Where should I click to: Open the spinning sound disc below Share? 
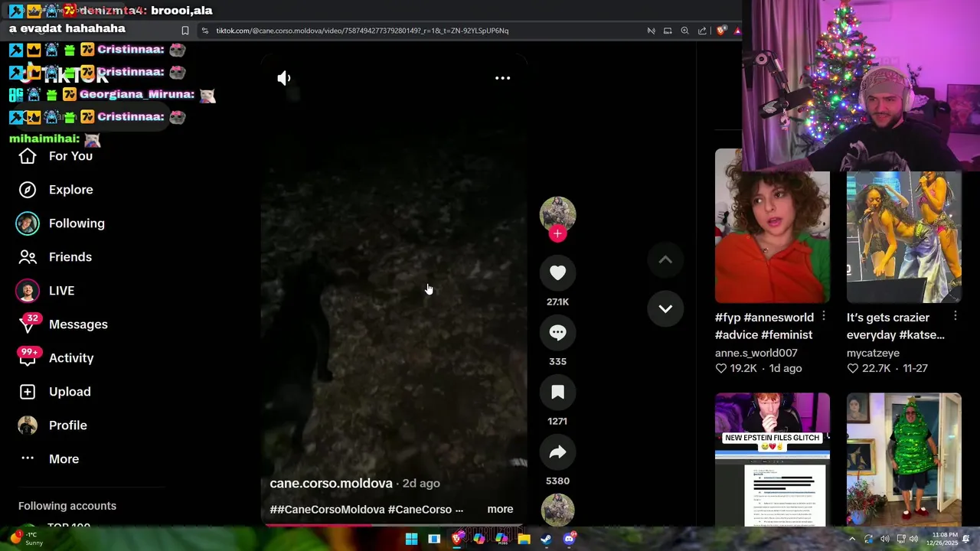tap(557, 510)
